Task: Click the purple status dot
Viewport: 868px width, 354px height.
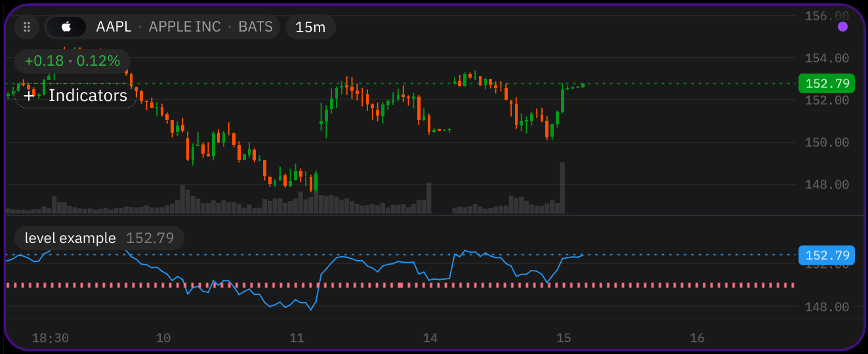Action: [x=843, y=27]
